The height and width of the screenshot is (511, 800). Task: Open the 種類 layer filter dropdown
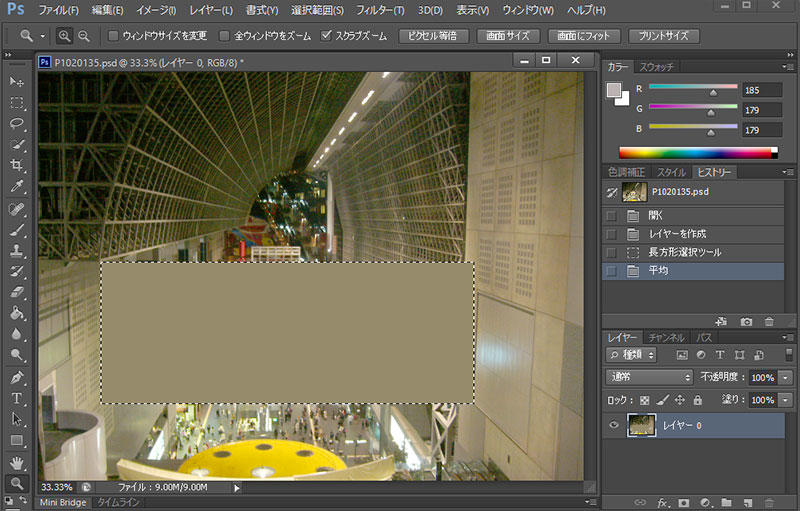(631, 354)
